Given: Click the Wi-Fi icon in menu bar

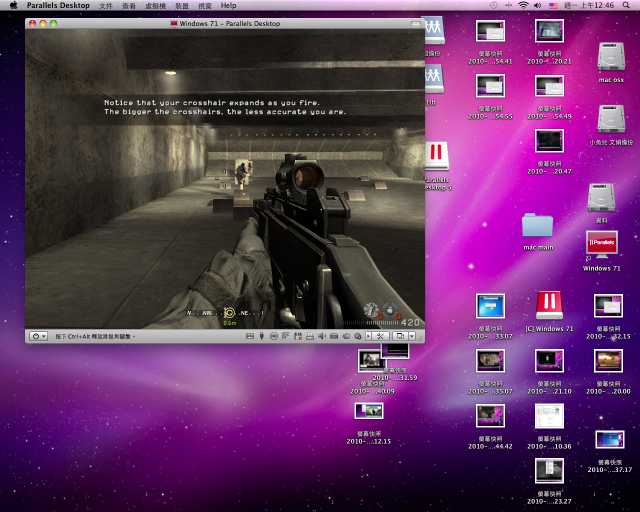Looking at the screenshot, I should click(x=523, y=5).
